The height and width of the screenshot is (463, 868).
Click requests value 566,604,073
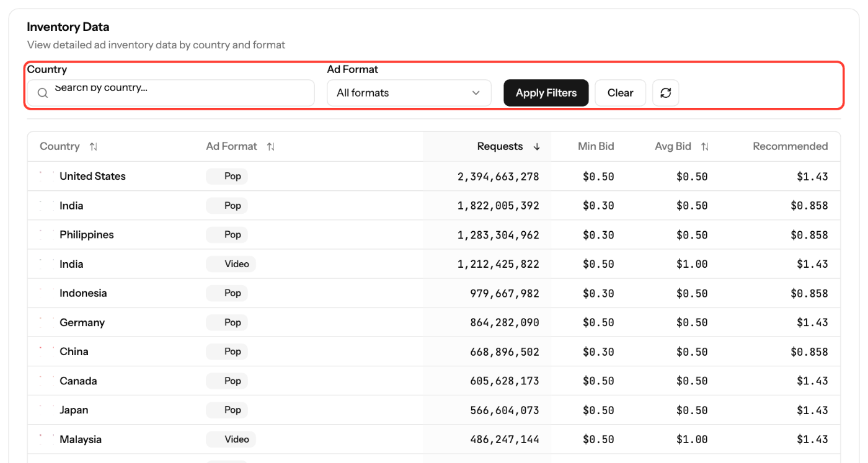(505, 410)
